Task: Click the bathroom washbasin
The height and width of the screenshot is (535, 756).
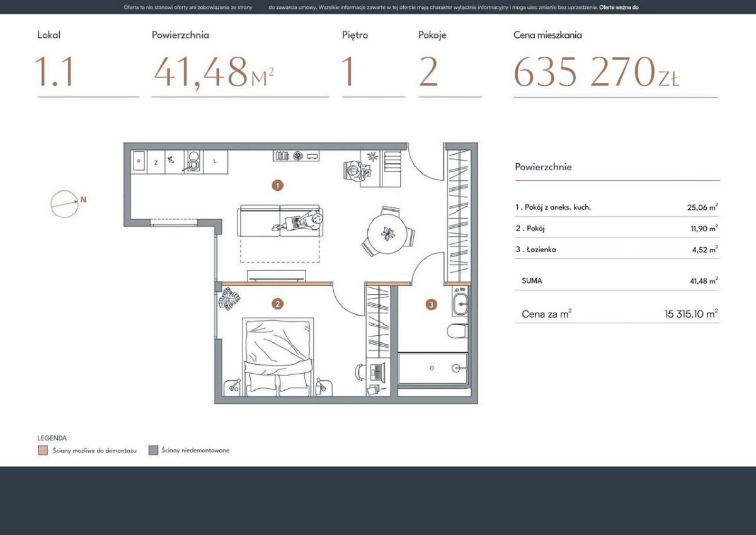Action: click(460, 303)
